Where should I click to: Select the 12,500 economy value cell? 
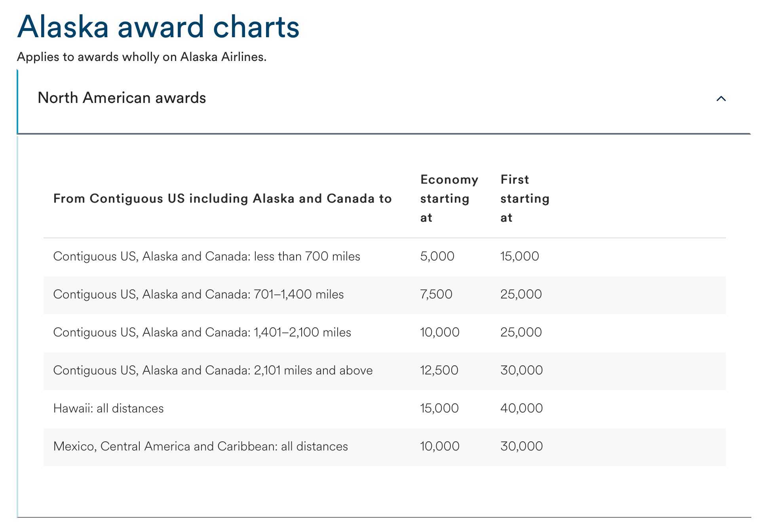(x=439, y=370)
